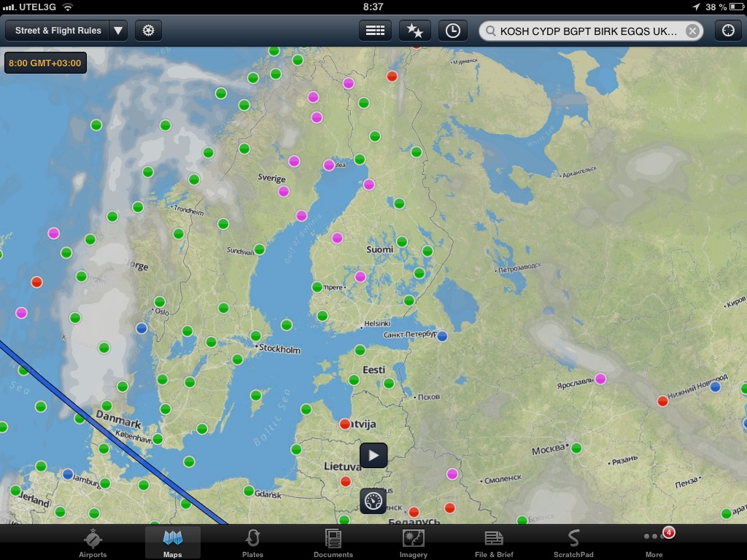Select the Street & Flight Rules layer button
747x560 pixels.
coord(58,31)
